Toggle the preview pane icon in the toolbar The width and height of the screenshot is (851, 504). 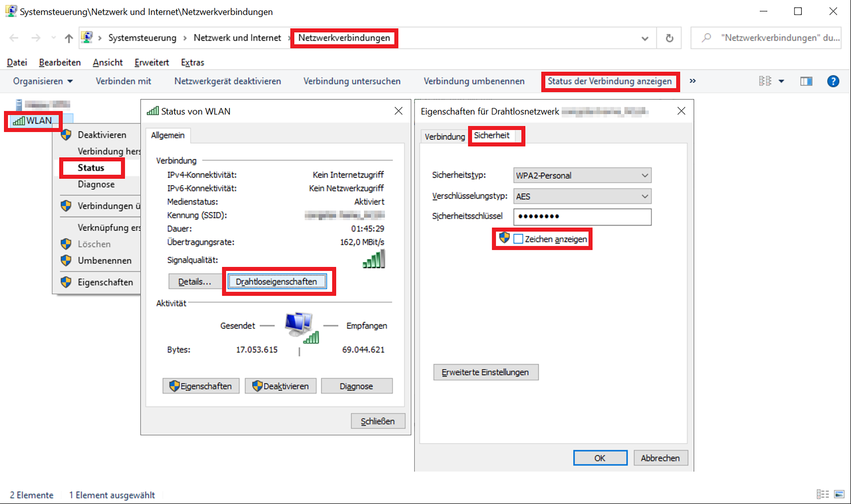(806, 81)
